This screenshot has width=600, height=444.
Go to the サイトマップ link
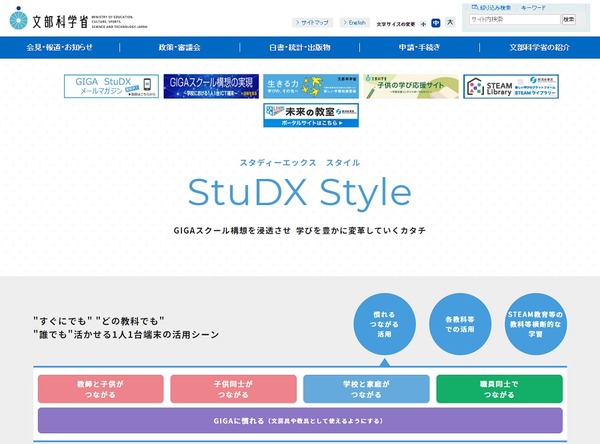[310, 21]
